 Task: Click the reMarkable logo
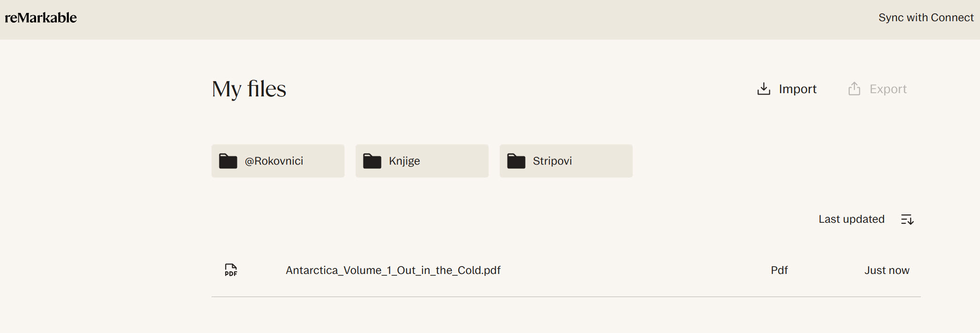point(41,18)
